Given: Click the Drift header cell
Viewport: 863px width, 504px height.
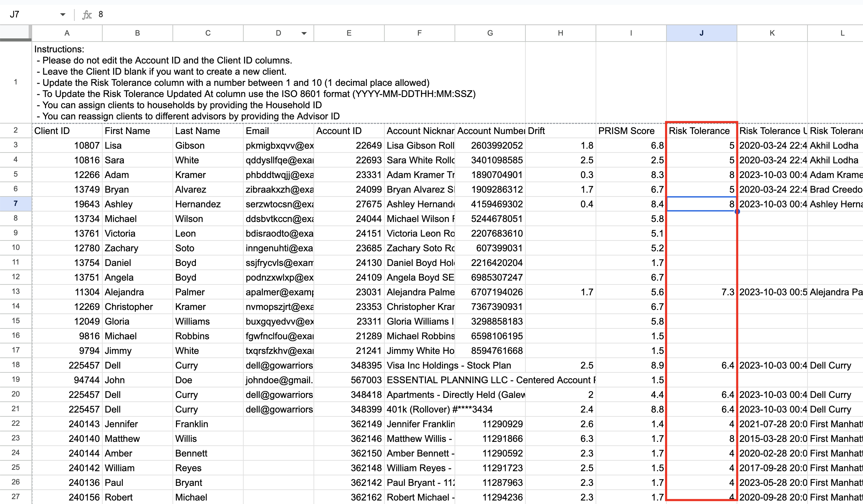Looking at the screenshot, I should pyautogui.click(x=561, y=131).
